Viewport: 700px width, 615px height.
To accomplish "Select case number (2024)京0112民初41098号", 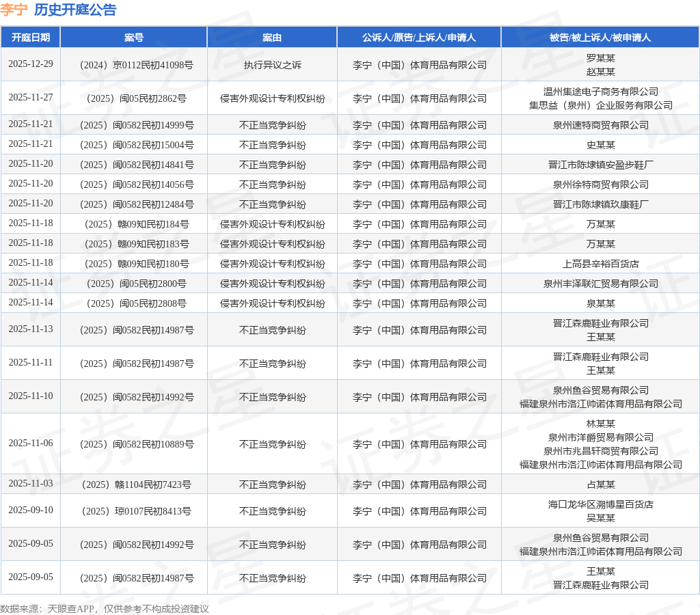I will coord(136,65).
